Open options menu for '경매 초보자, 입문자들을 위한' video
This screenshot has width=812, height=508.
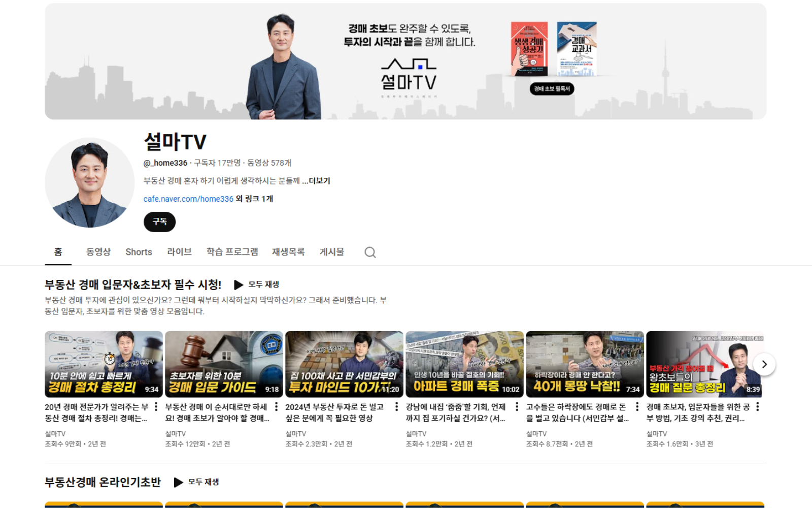click(x=757, y=407)
